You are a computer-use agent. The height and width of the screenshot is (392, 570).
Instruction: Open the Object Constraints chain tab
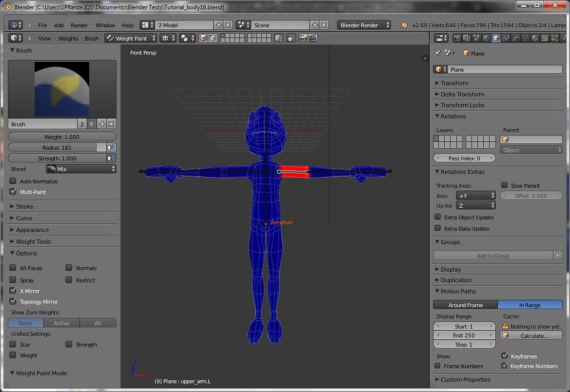(505, 38)
